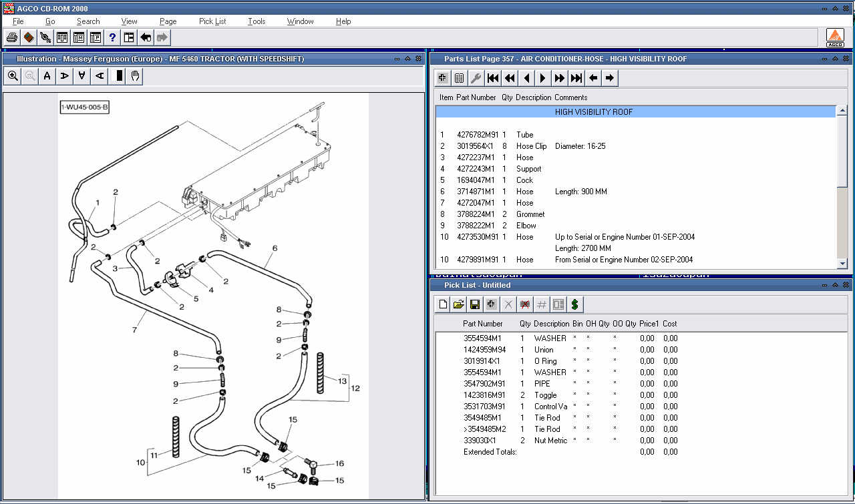Click the blue question mark help icon
The height and width of the screenshot is (504, 855).
[112, 37]
